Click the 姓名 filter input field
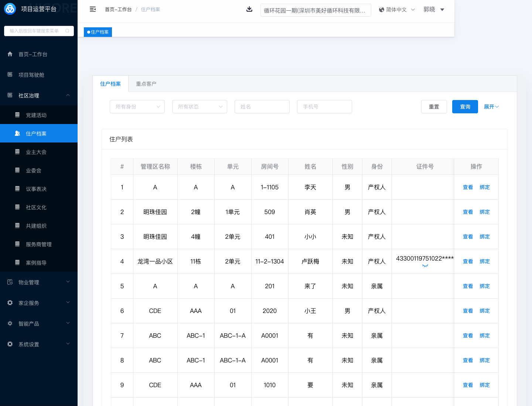The image size is (532, 406). 262,107
